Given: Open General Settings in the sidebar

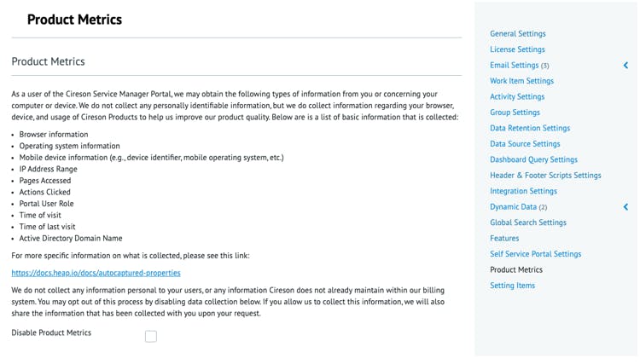Looking at the screenshot, I should tap(517, 34).
